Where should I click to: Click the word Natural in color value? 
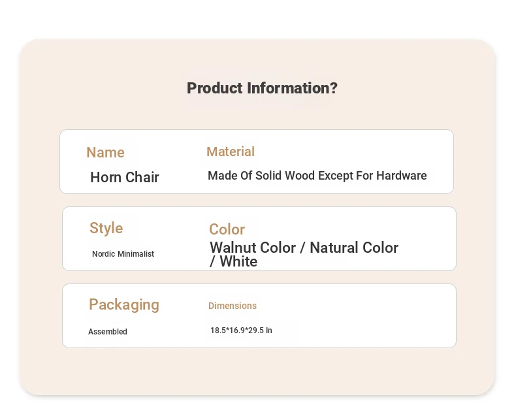(x=334, y=248)
